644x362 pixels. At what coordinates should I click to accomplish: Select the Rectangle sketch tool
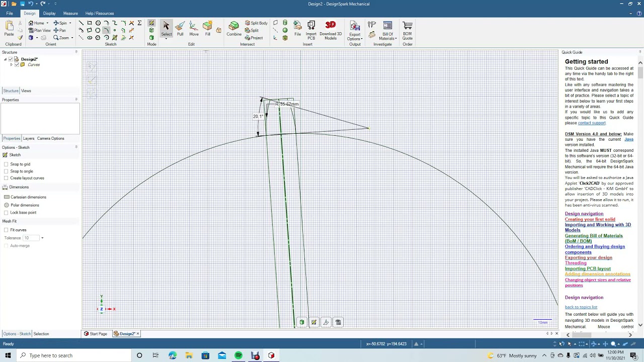(x=90, y=23)
